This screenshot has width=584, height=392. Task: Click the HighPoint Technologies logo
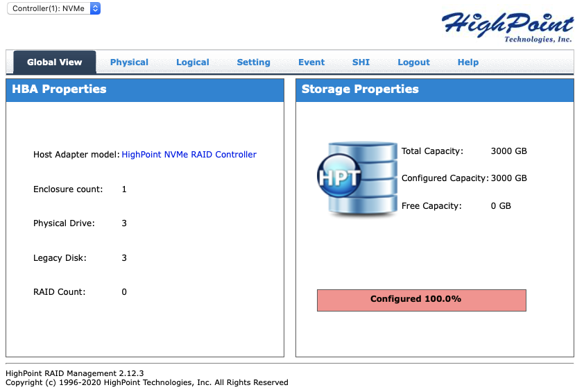[x=507, y=27]
